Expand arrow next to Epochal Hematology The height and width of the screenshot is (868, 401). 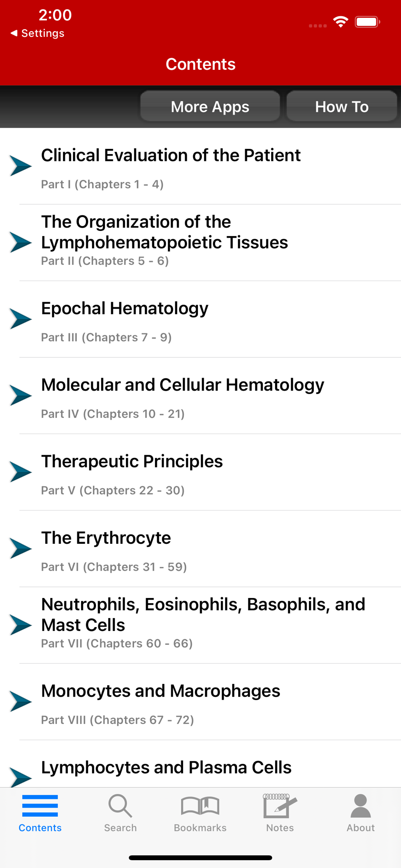21,319
